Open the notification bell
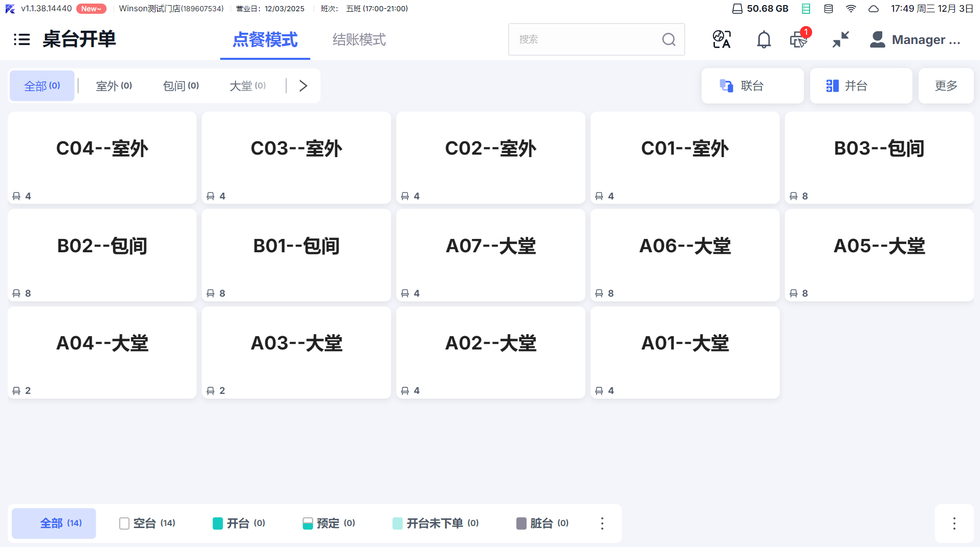 coord(764,39)
